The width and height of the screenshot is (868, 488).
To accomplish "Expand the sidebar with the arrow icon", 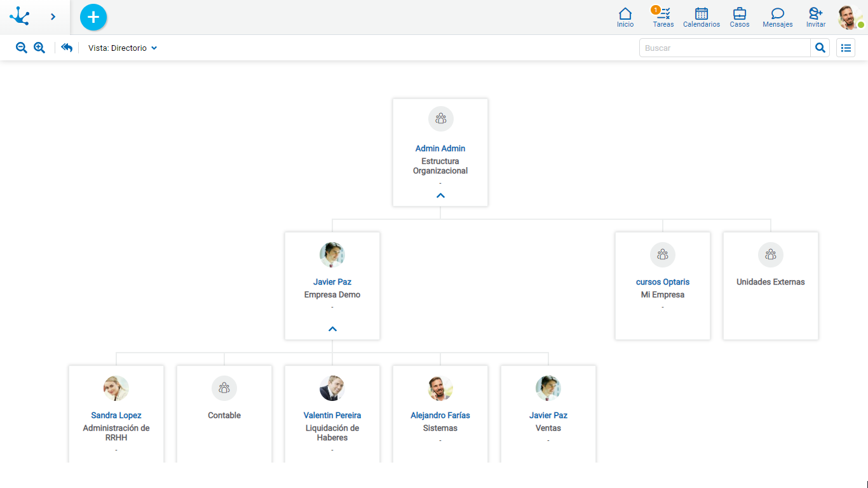I will (x=53, y=17).
